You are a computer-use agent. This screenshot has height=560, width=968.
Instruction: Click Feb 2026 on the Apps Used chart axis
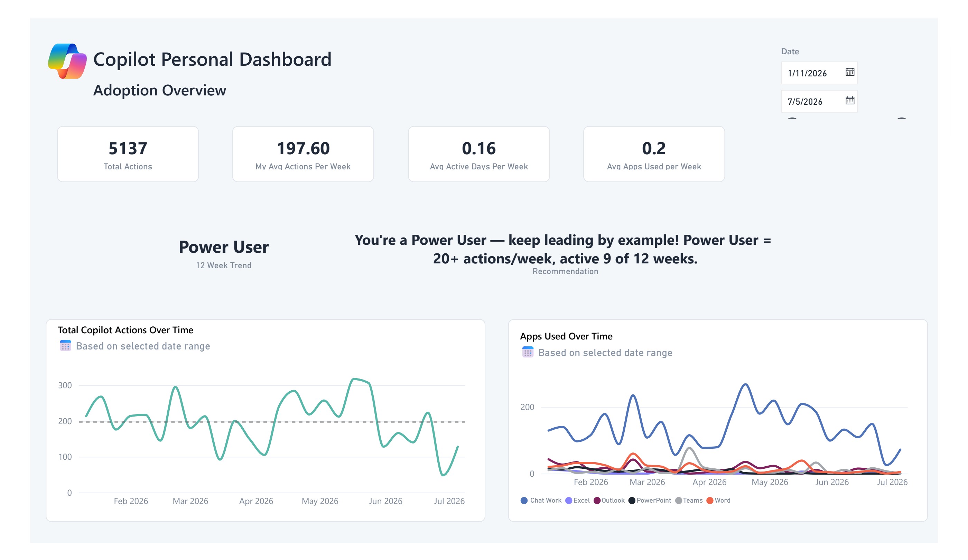click(590, 482)
